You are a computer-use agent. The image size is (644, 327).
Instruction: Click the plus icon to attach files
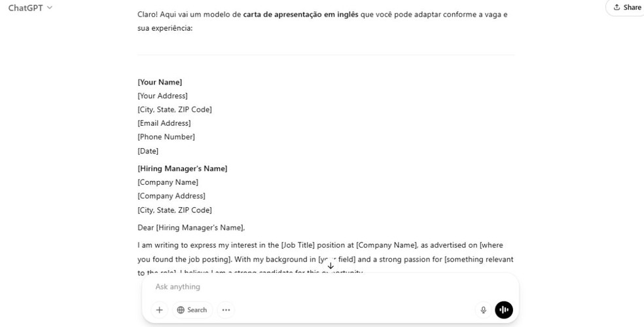point(159,310)
